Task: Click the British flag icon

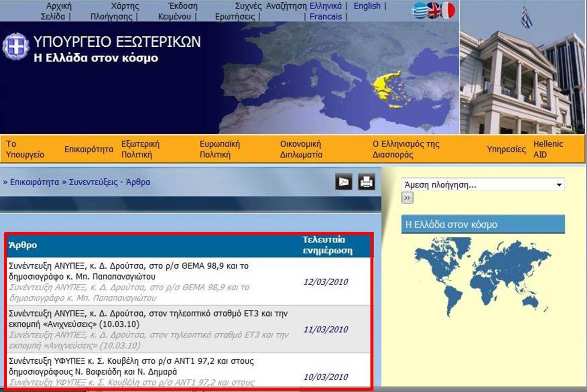Action: pos(434,10)
